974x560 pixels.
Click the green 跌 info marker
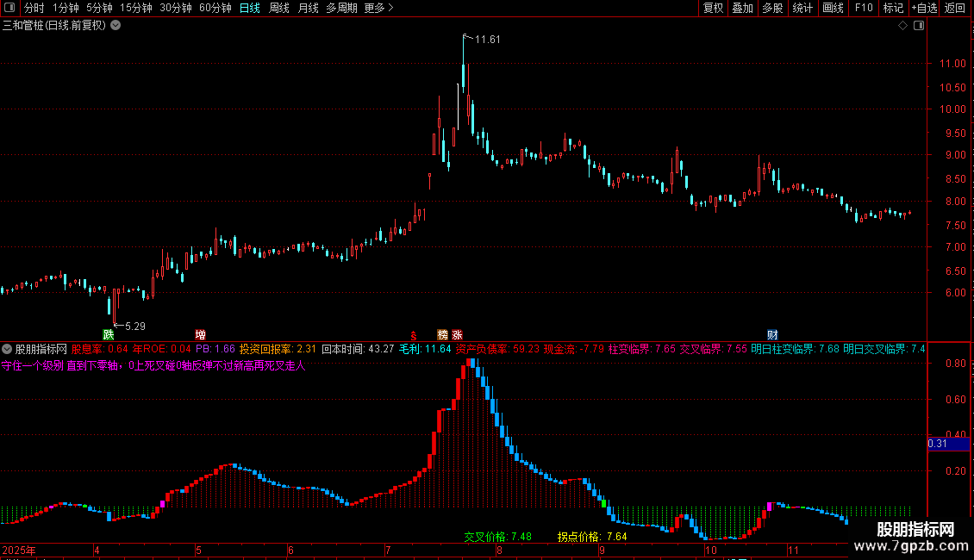[109, 334]
